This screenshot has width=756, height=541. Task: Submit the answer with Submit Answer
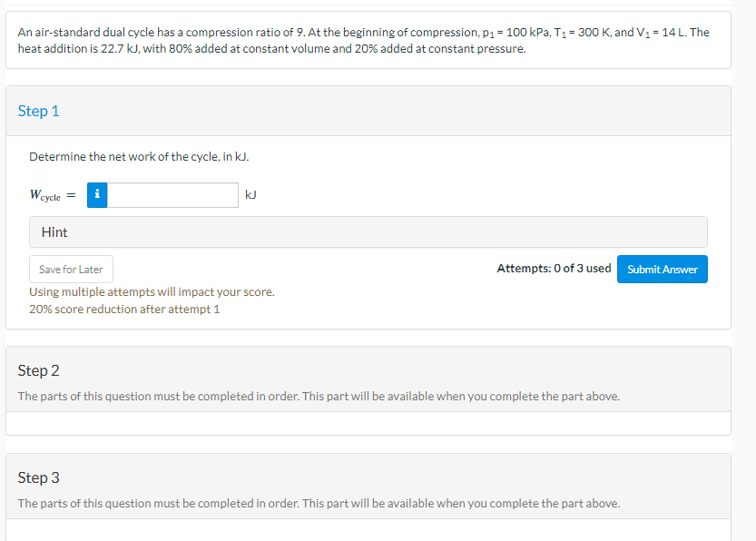[662, 270]
